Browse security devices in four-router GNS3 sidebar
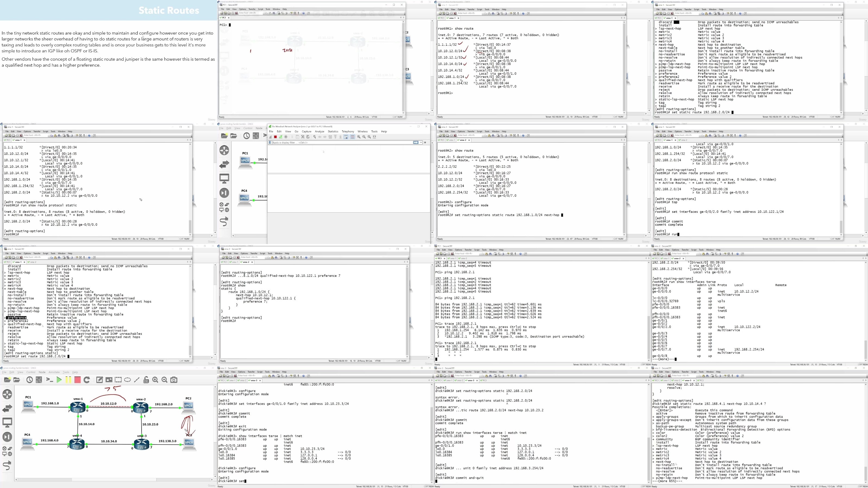Image resolution: width=868 pixels, height=488 pixels. pyautogui.click(x=7, y=437)
